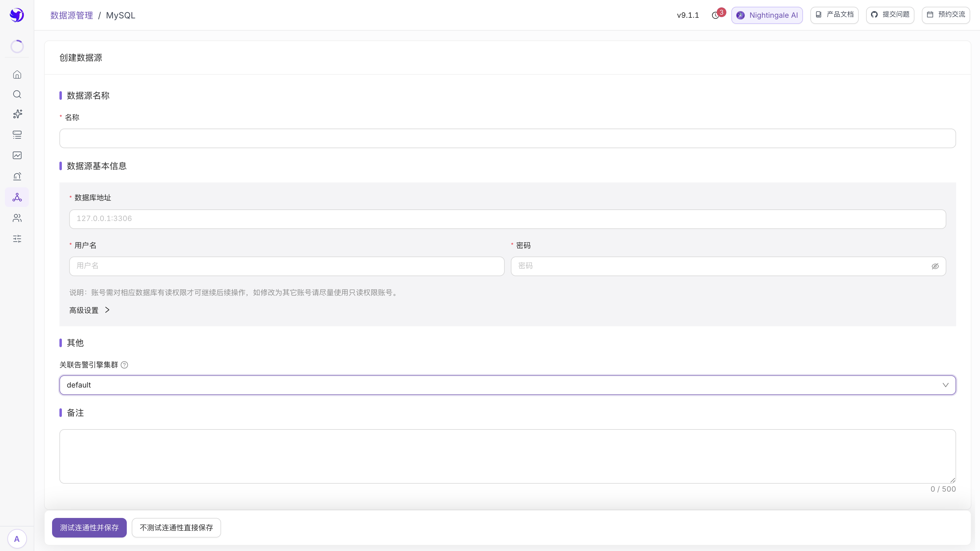Open the list/server icon in sidebar

17,135
